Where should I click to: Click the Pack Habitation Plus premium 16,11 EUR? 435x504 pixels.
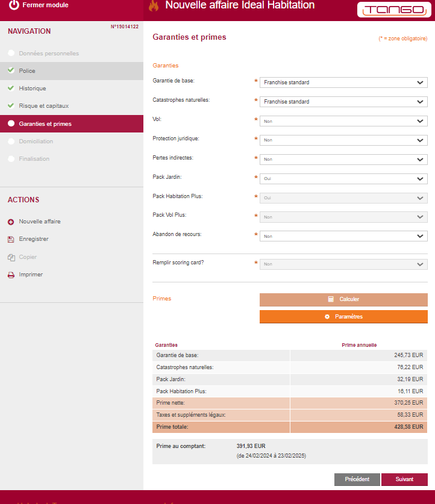tap(410, 391)
